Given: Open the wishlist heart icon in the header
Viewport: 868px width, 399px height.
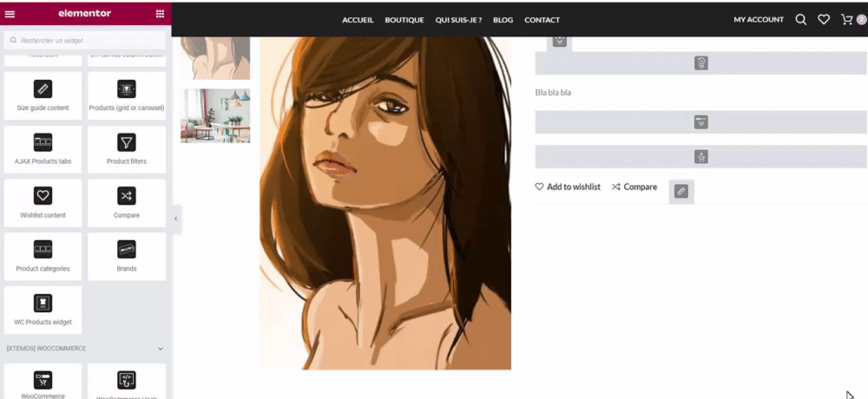Looking at the screenshot, I should pos(824,20).
